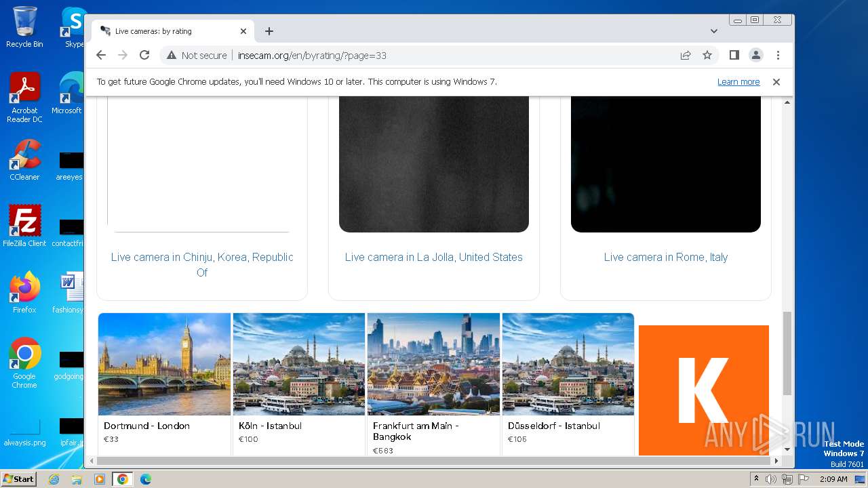Viewport: 868px width, 488px height.
Task: View the La Jolla camera thumbnail
Action: pos(434,164)
